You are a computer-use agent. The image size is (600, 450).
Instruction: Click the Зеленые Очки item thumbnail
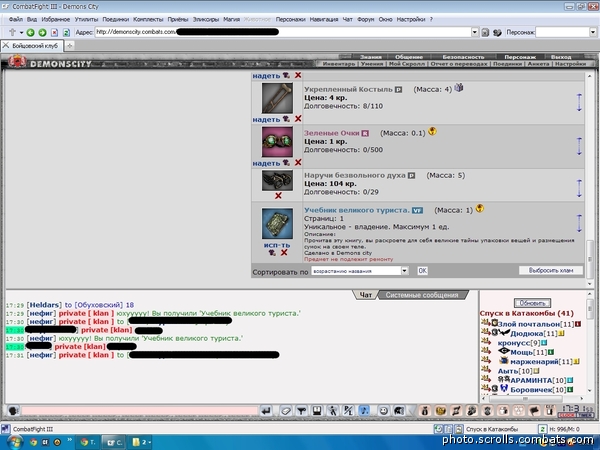(277, 142)
